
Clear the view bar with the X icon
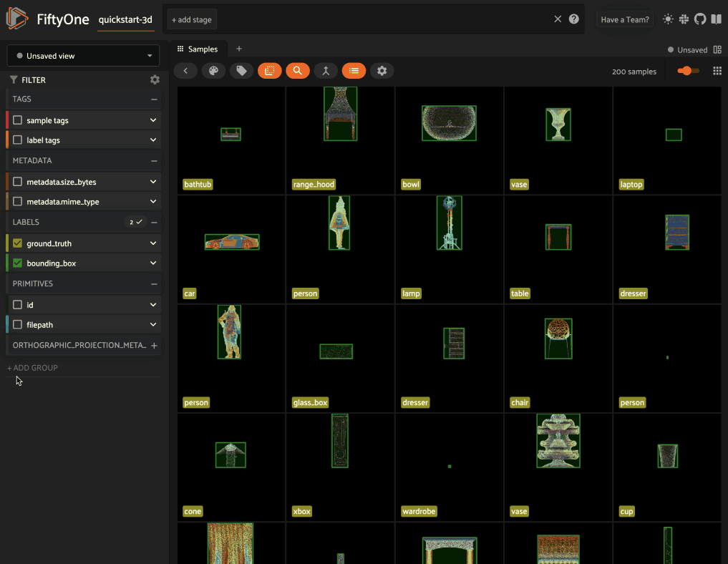click(558, 19)
